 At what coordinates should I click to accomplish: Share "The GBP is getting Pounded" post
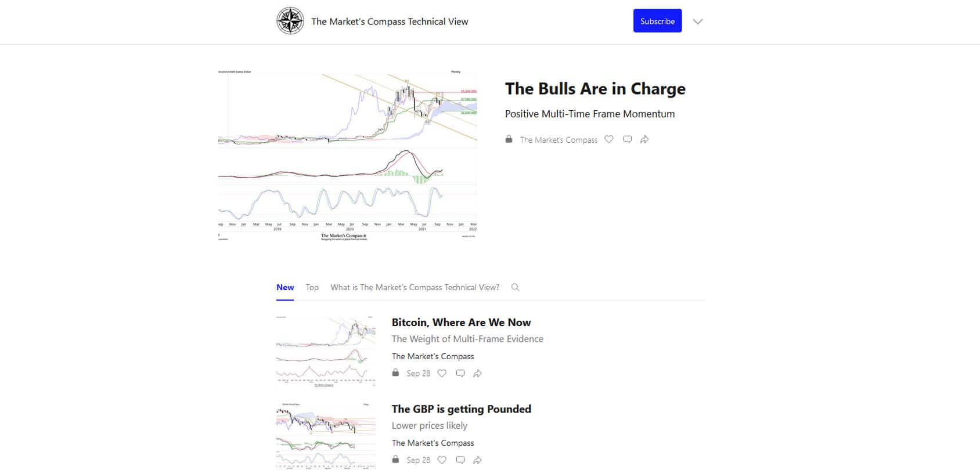[478, 460]
